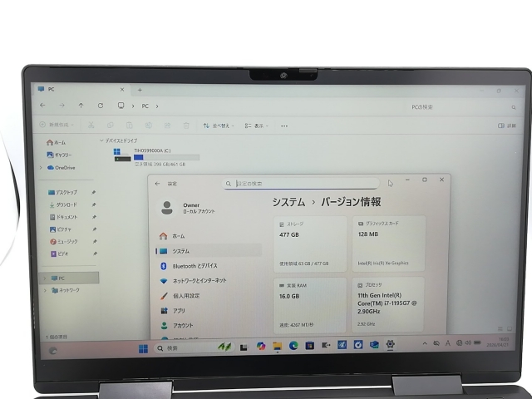Image resolution: width=532 pixels, height=399 pixels.
Task: Select ホーム in Settings sidebar
Action: (x=208, y=236)
